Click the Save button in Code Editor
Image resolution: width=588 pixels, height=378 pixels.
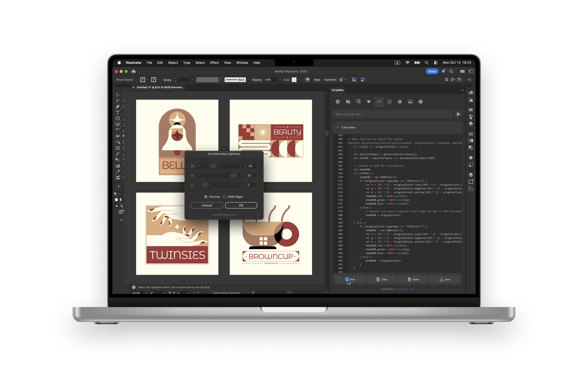click(445, 279)
